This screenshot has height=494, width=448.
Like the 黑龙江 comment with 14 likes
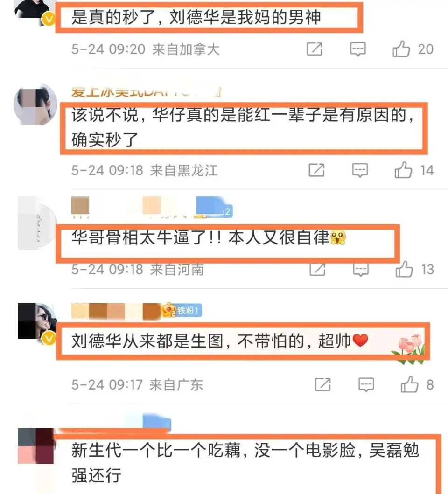tap(403, 170)
